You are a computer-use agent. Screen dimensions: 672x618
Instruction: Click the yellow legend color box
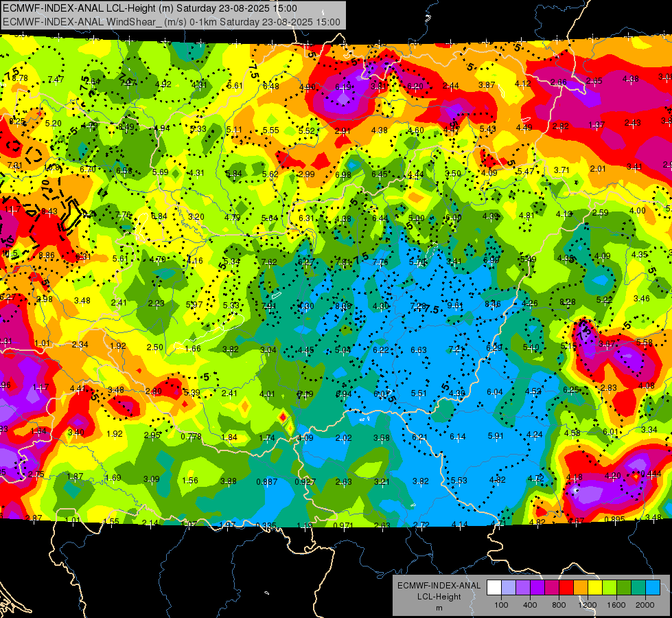click(595, 588)
